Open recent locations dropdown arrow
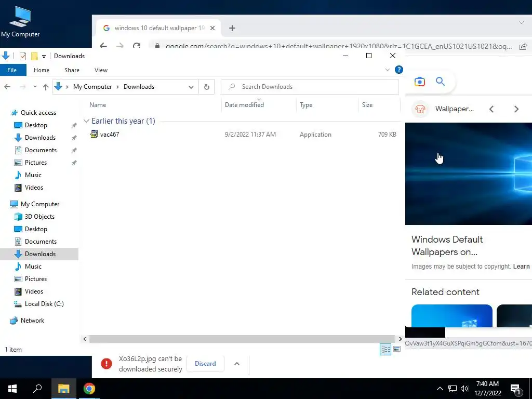The height and width of the screenshot is (399, 532). pyautogui.click(x=35, y=87)
